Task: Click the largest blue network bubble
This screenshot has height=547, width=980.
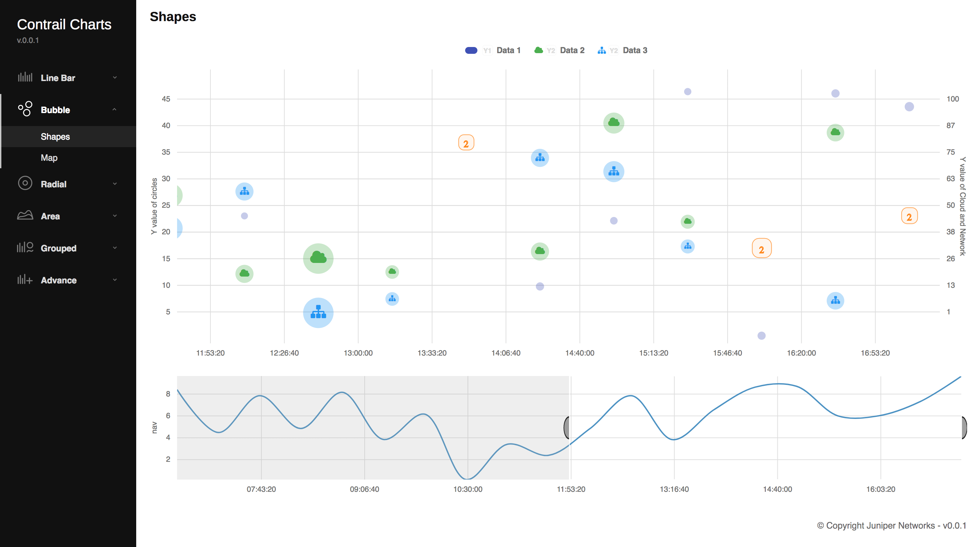Action: coord(318,313)
